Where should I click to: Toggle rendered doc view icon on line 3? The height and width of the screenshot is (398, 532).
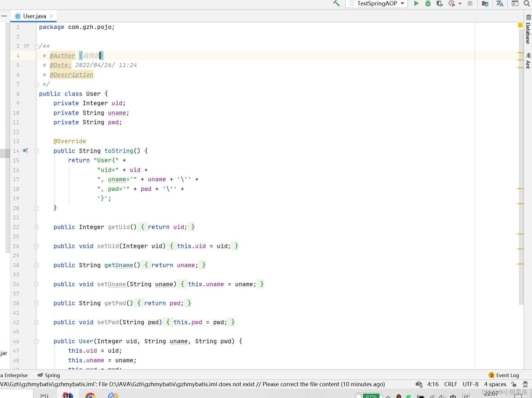(27, 46)
